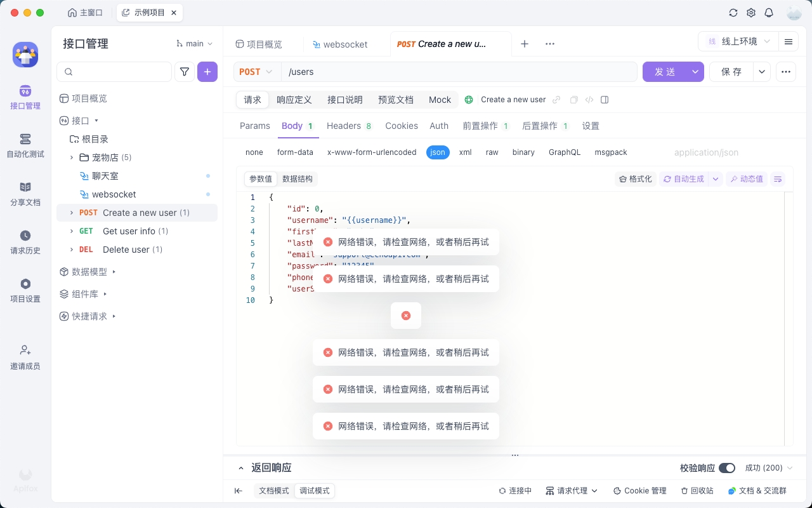Image resolution: width=812 pixels, height=508 pixels.
Task: Switch to the 响应定义 tab
Action: [294, 100]
